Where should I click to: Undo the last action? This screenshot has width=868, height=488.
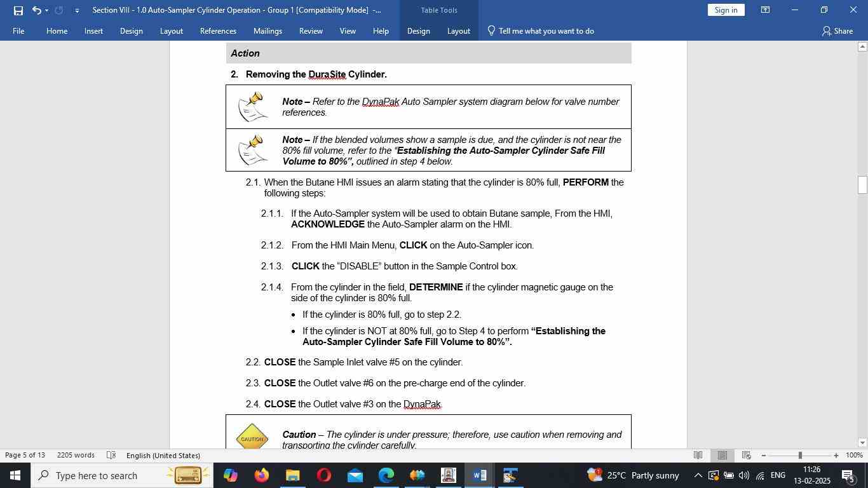click(36, 10)
